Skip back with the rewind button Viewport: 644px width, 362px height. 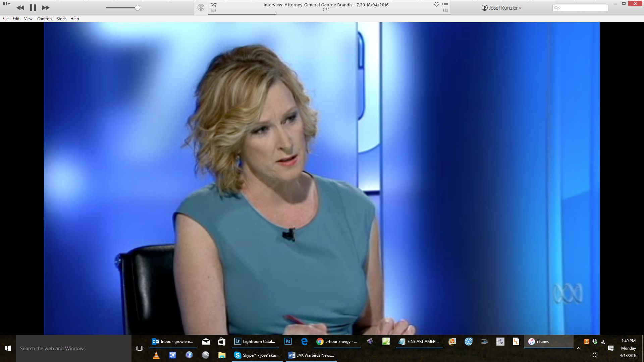[x=20, y=8]
